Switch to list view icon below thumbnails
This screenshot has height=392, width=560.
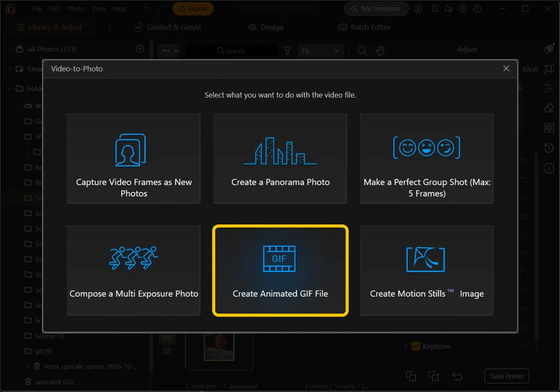pyautogui.click(x=167, y=351)
